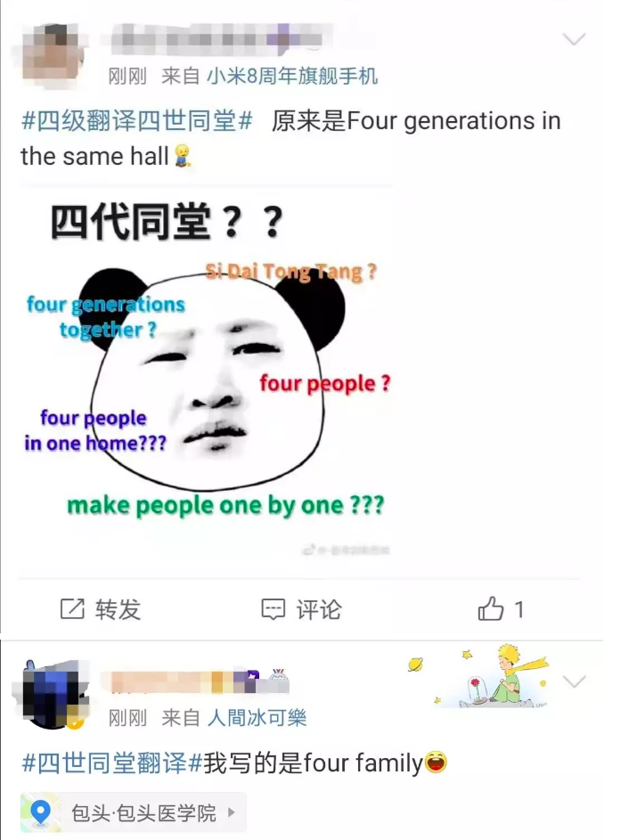The image size is (637, 840).
Task: Open hashtag #四世同堂翻译#
Action: pyautogui.click(x=111, y=763)
